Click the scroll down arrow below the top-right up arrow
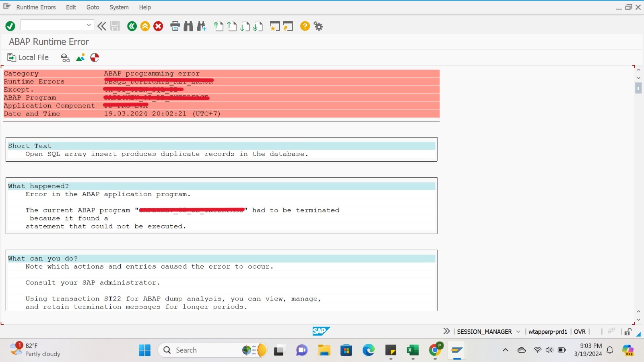Screen dimensions: 644x362 point(638,78)
